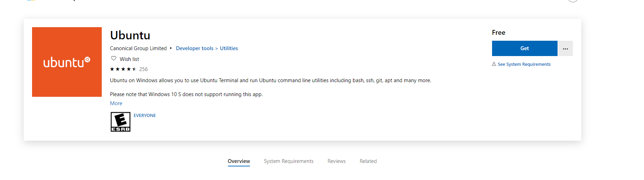Screen dimensions: 644x180
Task: Click the warning triangle icon beside system requirements
Action: 494,64
